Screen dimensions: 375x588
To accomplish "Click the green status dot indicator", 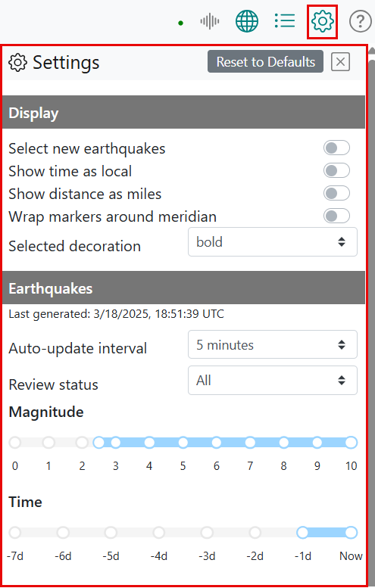I will point(180,23).
